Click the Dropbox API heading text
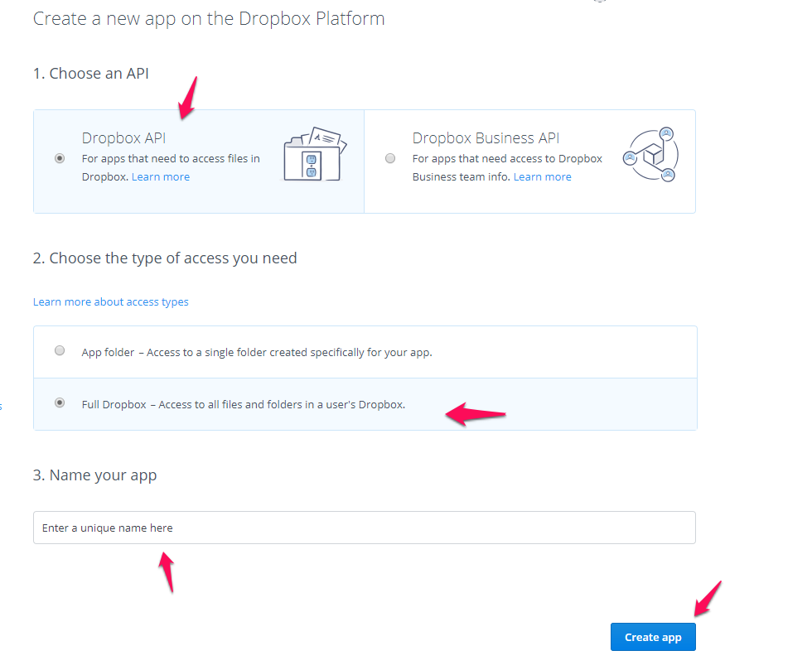Screen dimensions: 812x670 pos(123,138)
